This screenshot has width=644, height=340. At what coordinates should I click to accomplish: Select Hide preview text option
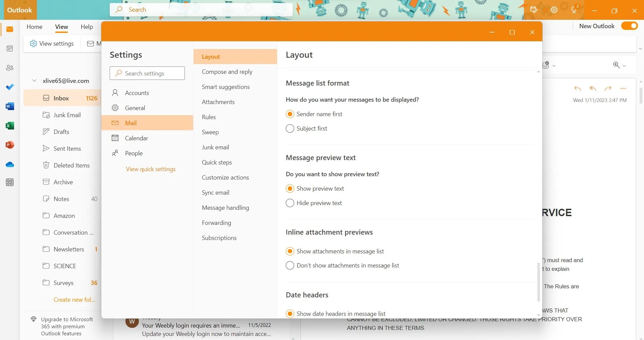point(289,203)
